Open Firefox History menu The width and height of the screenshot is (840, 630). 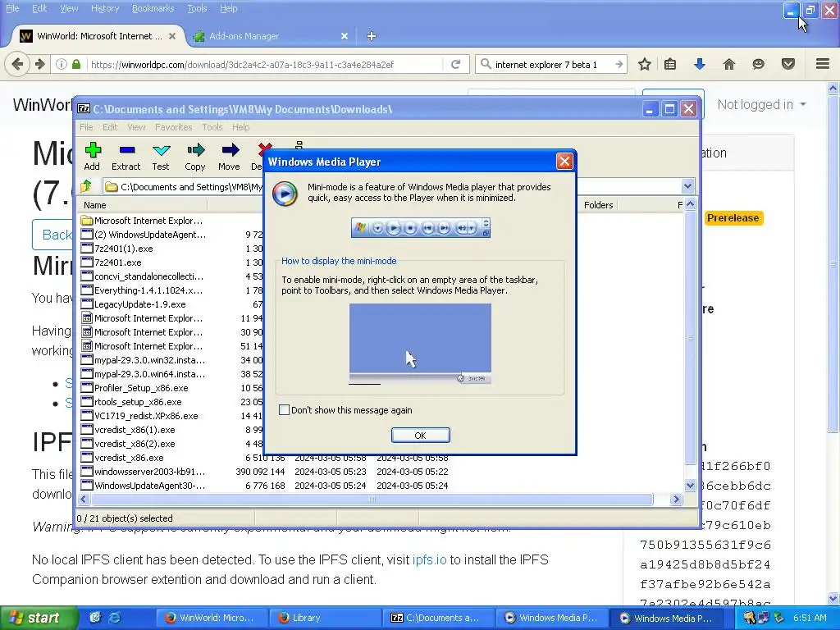[105, 8]
